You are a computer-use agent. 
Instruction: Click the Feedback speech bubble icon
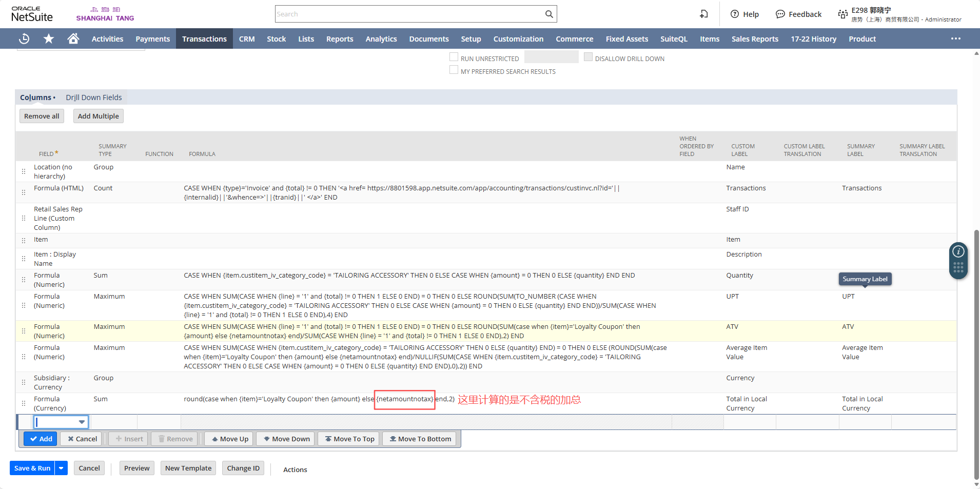pos(780,14)
